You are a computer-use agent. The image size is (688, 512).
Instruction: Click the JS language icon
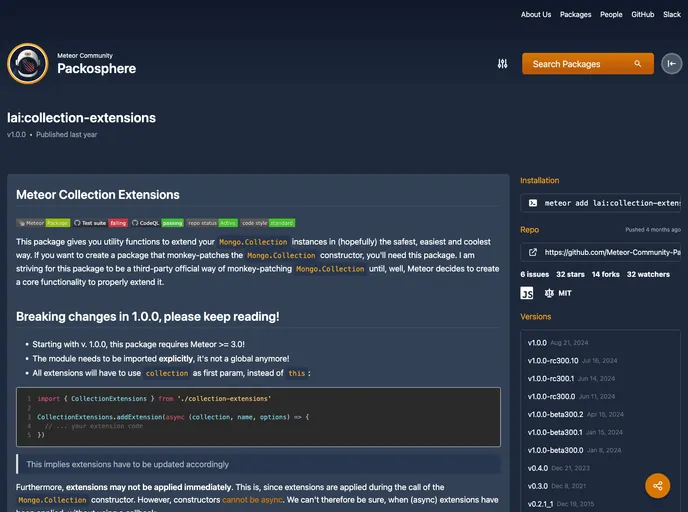point(527,293)
